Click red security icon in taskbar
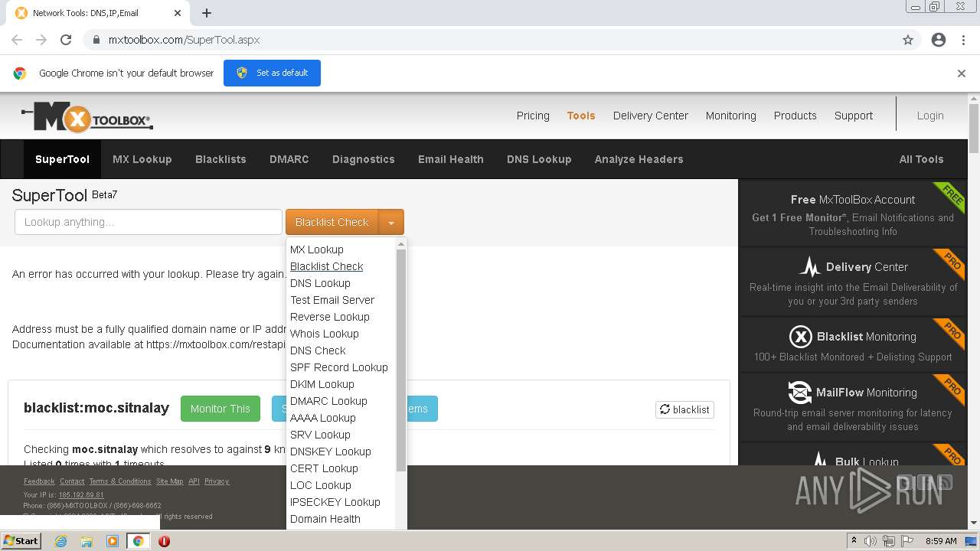The image size is (980, 551). [x=164, y=541]
